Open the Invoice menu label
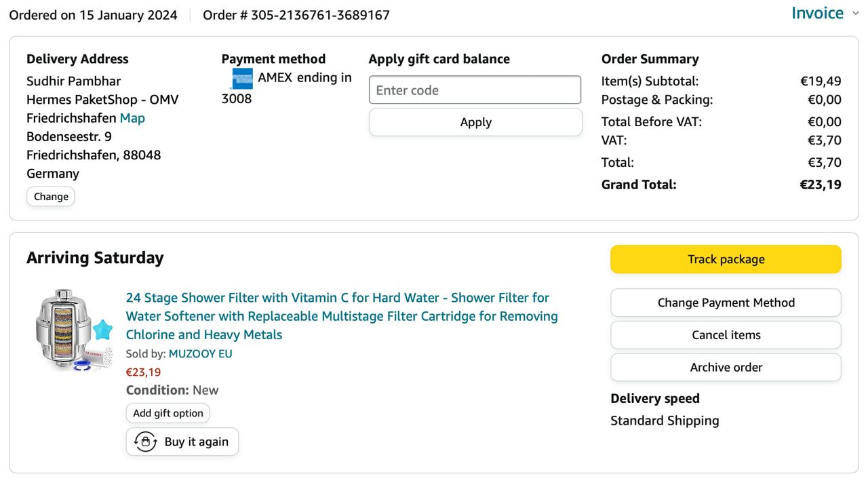 [x=817, y=14]
